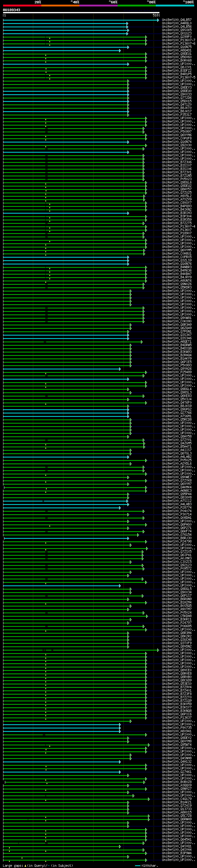Click hit label UniRef100_P25489
Image resolution: width=197 pixels, height=868 pixels.
tap(177, 372)
